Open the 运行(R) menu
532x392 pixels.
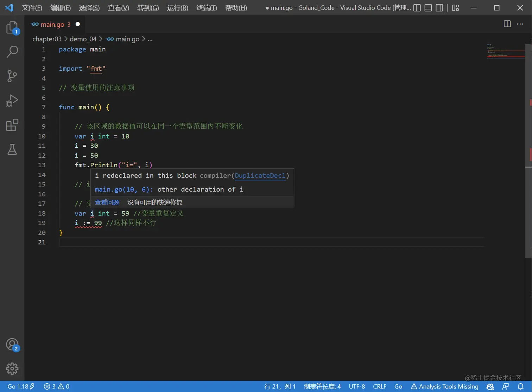(178, 8)
